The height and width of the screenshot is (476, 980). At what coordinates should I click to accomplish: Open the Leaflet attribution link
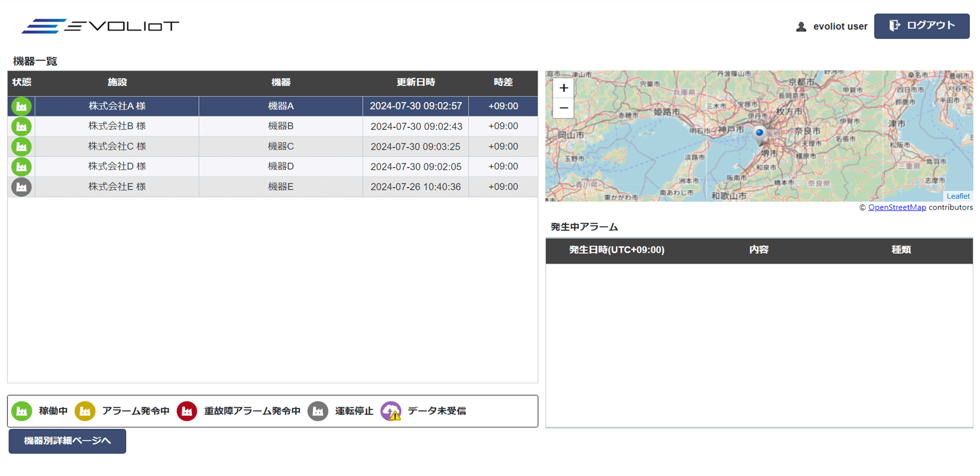[958, 196]
